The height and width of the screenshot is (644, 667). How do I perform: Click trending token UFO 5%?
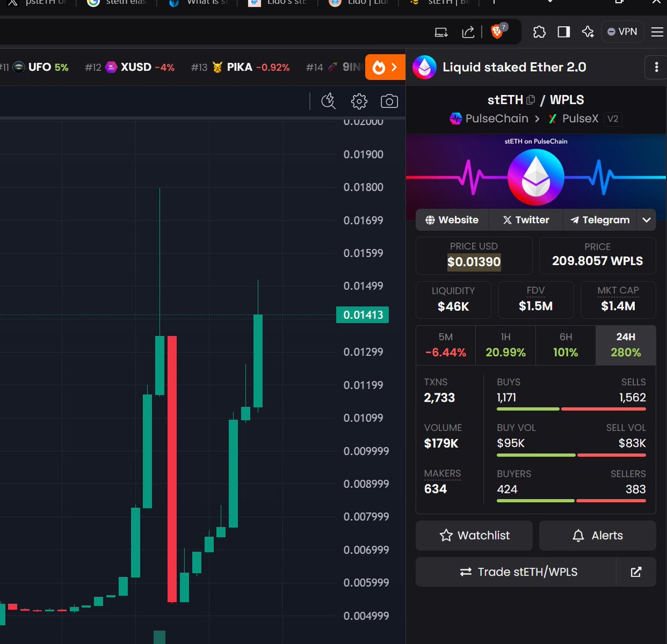(x=40, y=67)
